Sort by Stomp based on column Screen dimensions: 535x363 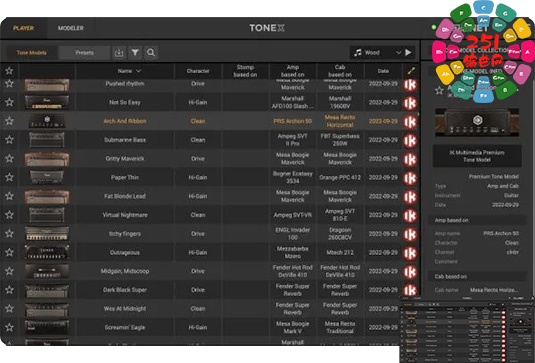[245, 71]
